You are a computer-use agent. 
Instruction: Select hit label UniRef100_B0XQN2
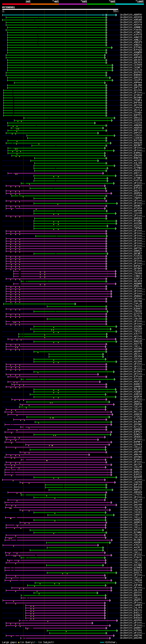point(131,221)
